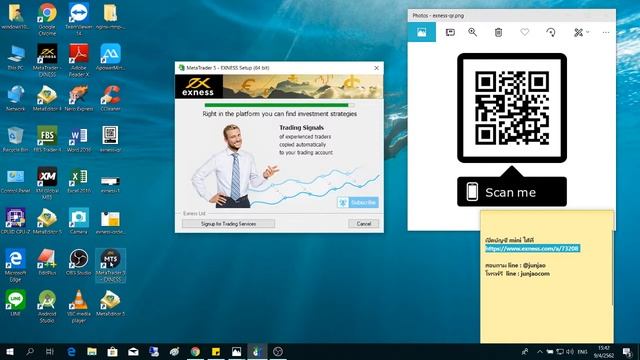Select the FBS Trader 4 desktop icon
This screenshot has height=360, width=640.
tap(47, 139)
